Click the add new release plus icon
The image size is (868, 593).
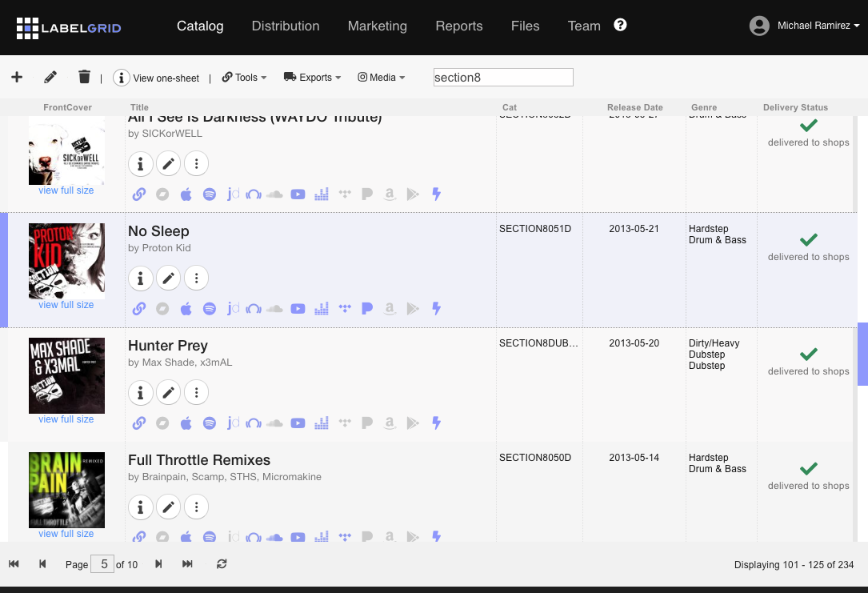pyautogui.click(x=17, y=77)
